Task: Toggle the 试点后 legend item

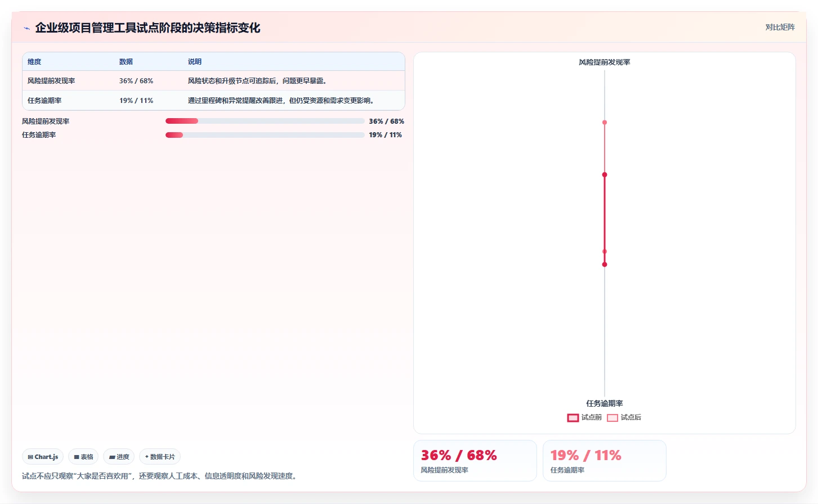Action: 624,417
